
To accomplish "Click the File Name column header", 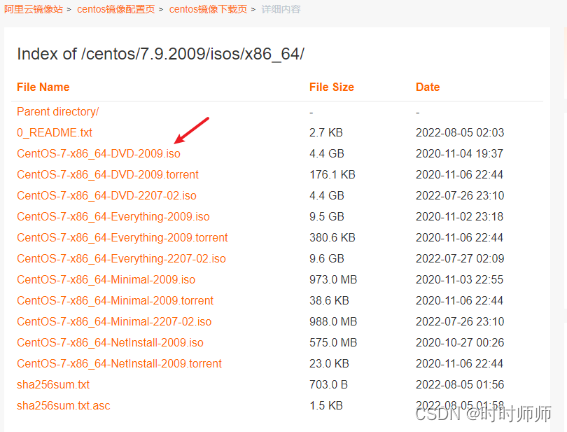I will click(43, 87).
